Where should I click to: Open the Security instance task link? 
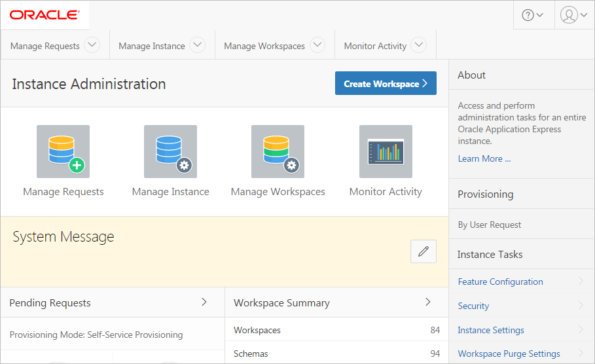(473, 306)
